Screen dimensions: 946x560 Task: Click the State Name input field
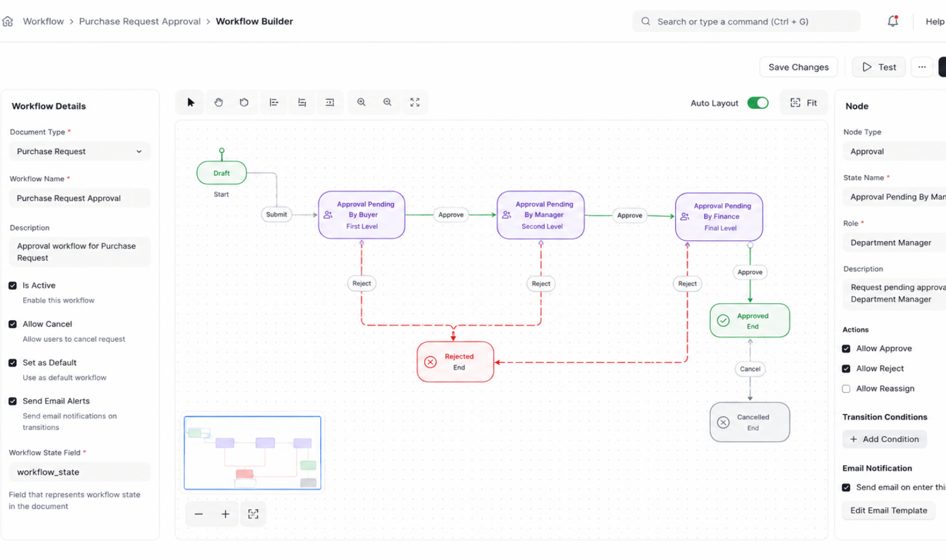[894, 197]
